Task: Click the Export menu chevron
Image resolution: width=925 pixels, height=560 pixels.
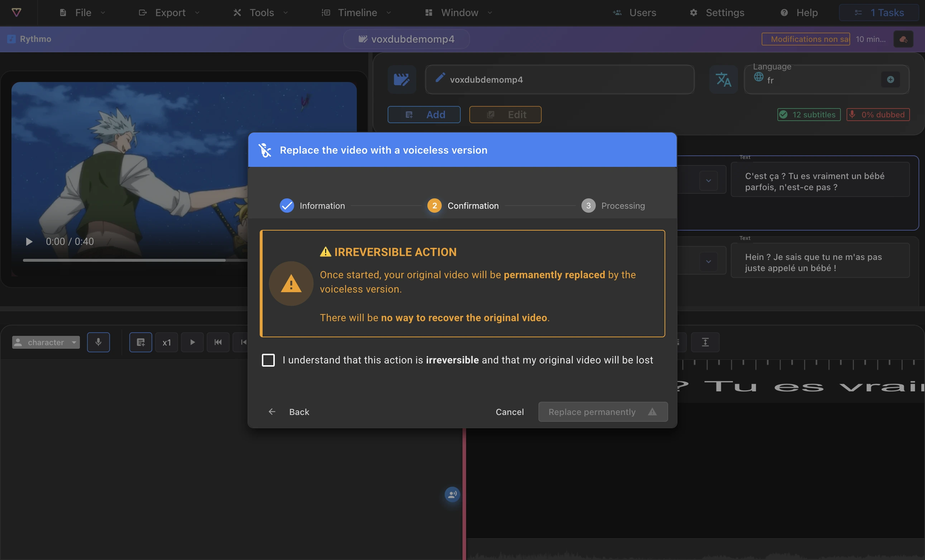Action: tap(197, 13)
